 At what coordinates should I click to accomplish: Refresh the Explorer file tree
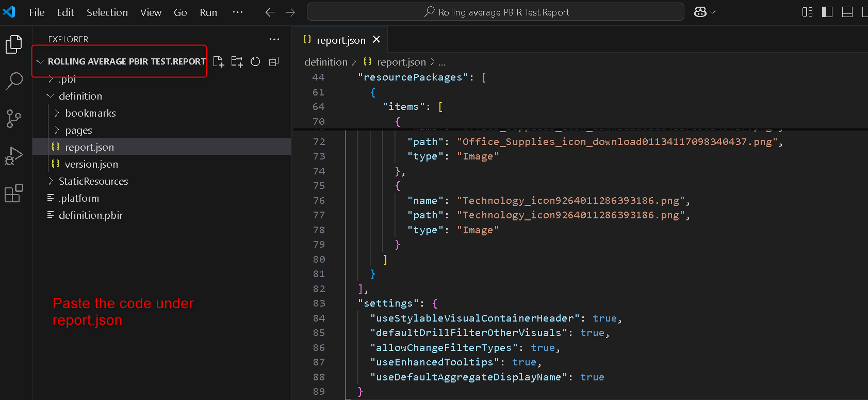pyautogui.click(x=255, y=62)
